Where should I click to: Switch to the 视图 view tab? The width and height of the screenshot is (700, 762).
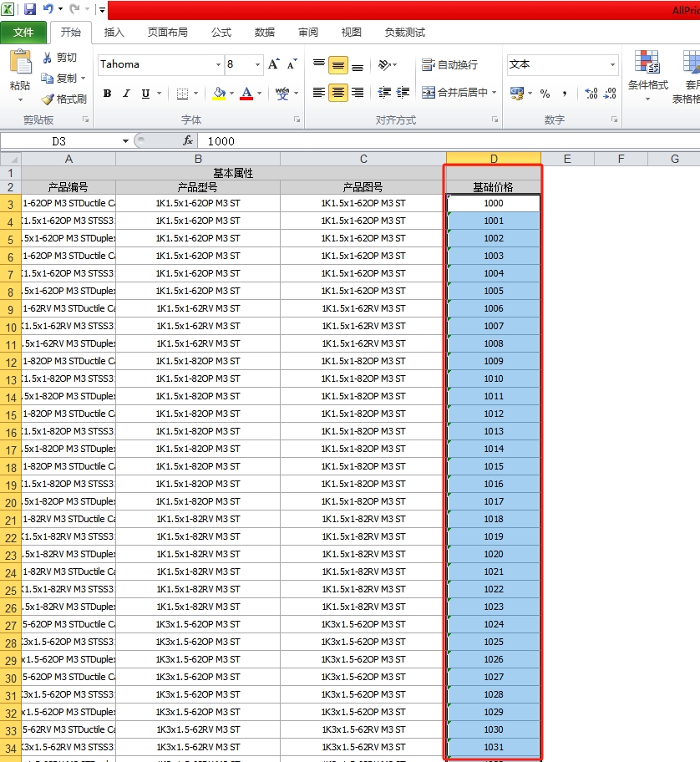[x=351, y=33]
